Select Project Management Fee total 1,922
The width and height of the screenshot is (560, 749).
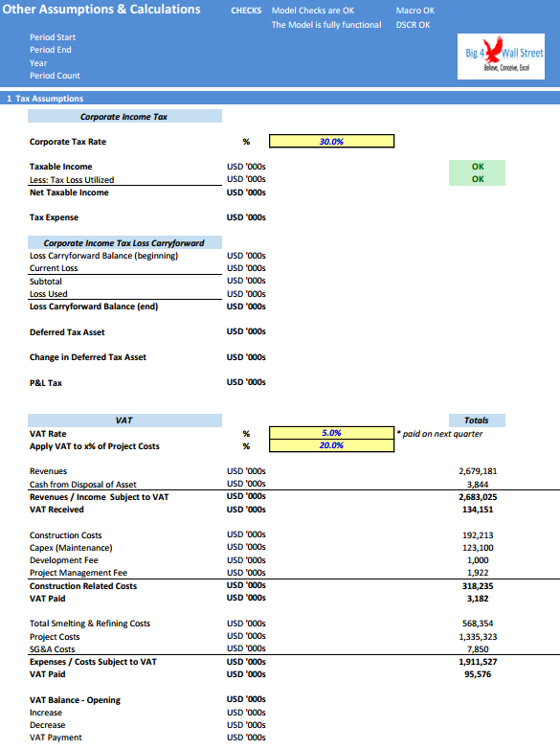pos(478,573)
